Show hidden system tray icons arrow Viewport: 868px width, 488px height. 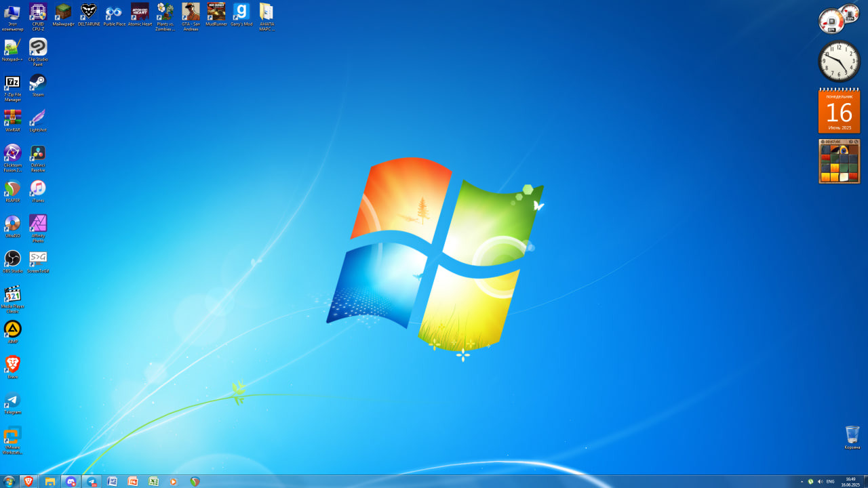[x=802, y=482]
